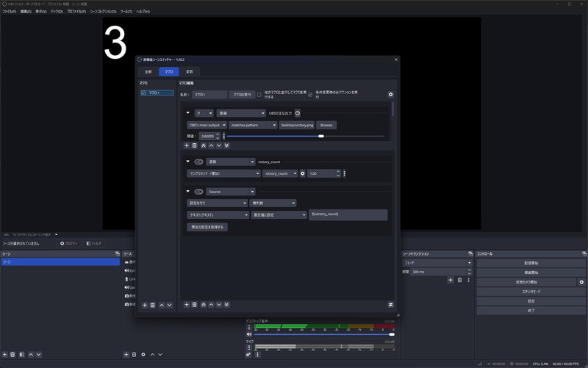Click the desktop audio volume slider
The height and width of the screenshot is (368, 588).
coord(324,334)
